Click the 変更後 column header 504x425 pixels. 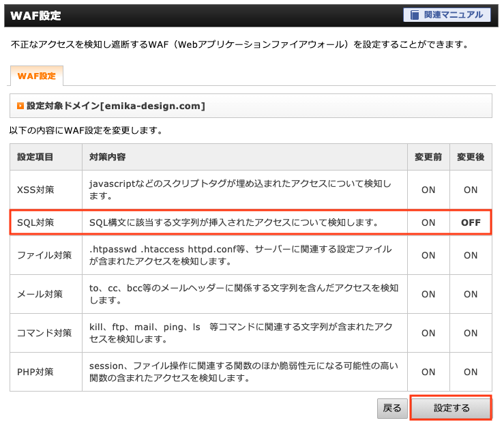(x=471, y=157)
